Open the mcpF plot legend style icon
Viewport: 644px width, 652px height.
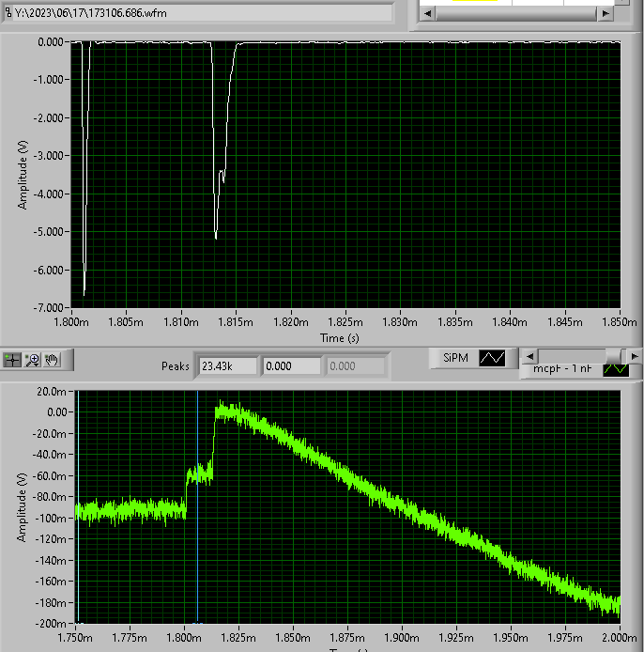point(615,370)
